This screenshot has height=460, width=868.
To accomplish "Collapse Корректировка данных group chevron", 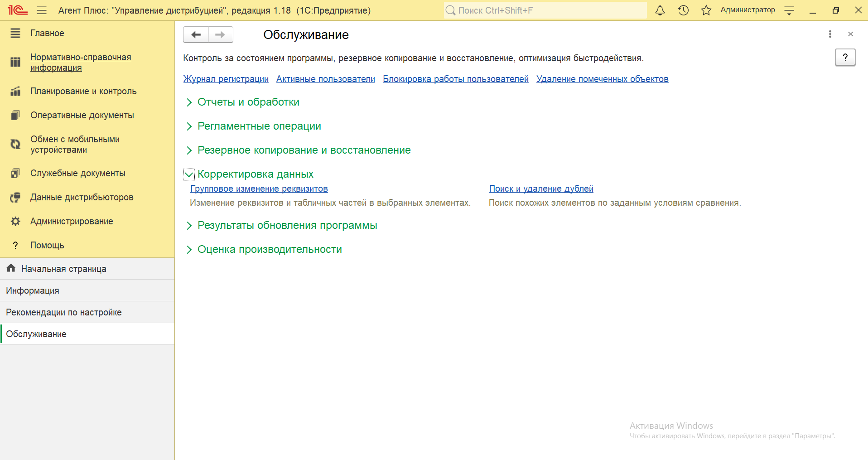I will [x=189, y=174].
